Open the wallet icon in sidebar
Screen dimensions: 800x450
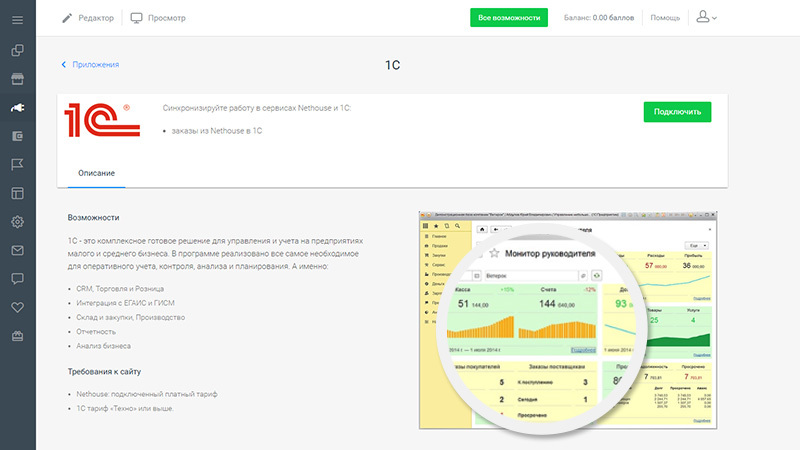(17, 136)
